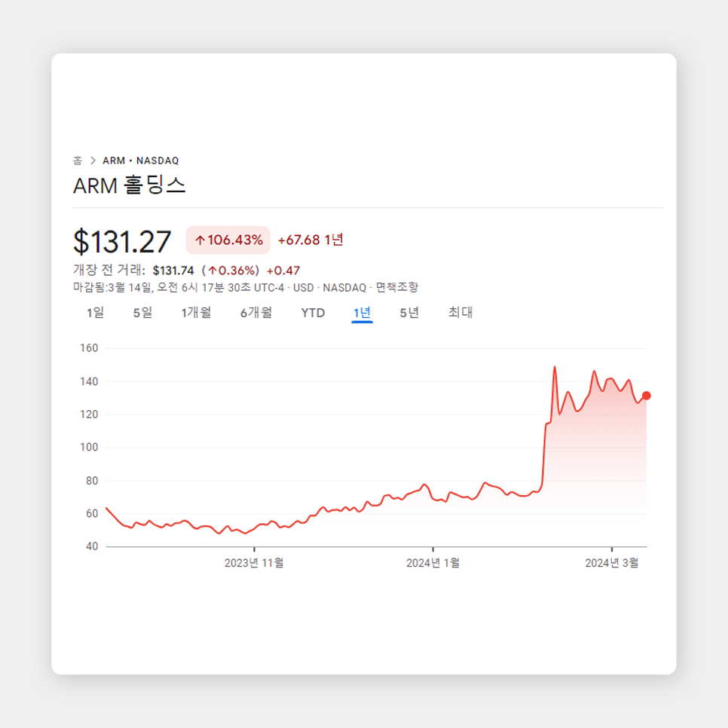The height and width of the screenshot is (728, 728).
Task: Click the 개장 전 거래 label
Action: tap(109, 271)
